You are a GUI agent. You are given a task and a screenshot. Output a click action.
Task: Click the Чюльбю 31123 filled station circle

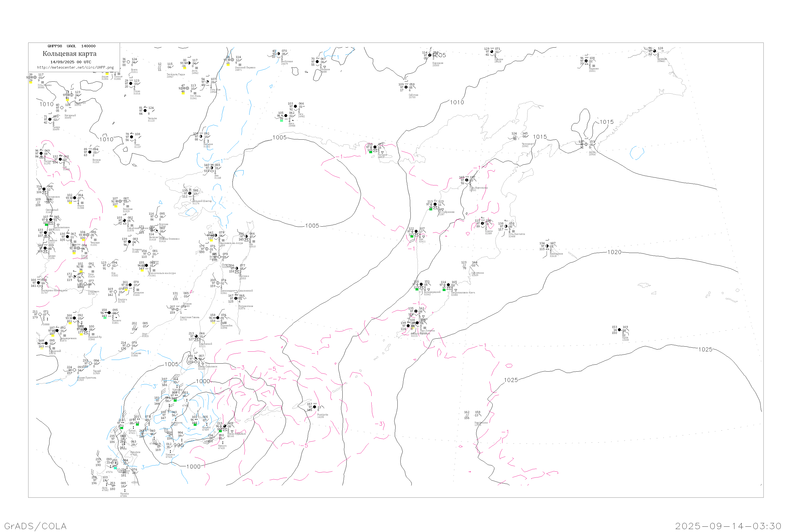pyautogui.click(x=145, y=111)
